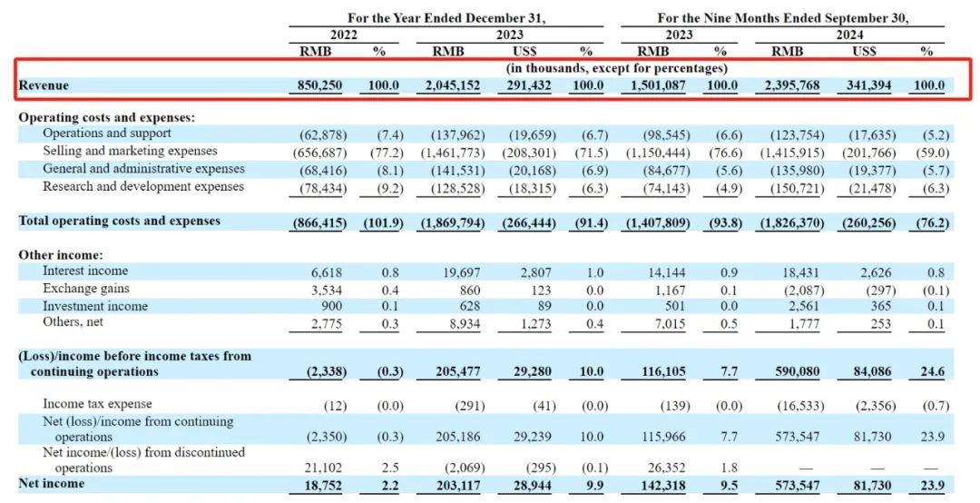This screenshot has height=503, width=980.
Task: Click the pre-tax income value 205,477
Action: point(457,371)
